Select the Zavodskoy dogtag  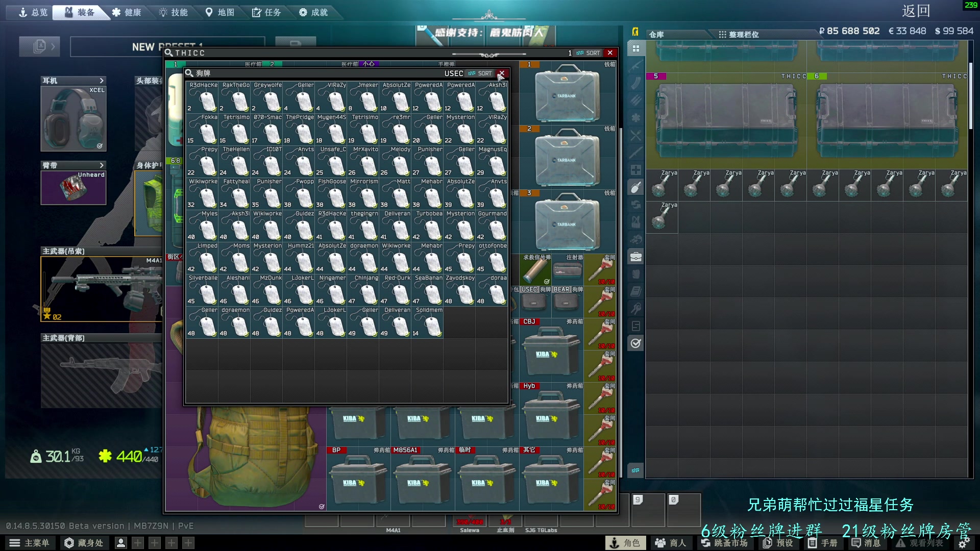pos(459,290)
